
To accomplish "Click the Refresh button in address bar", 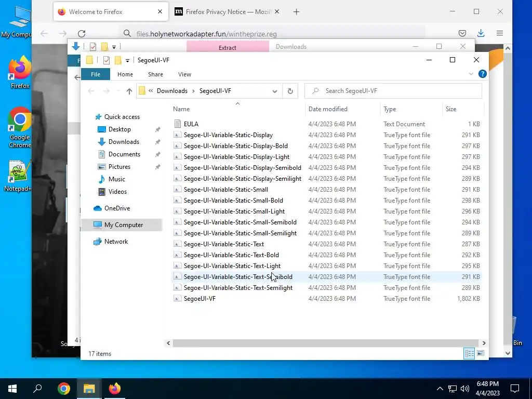I will tap(290, 91).
